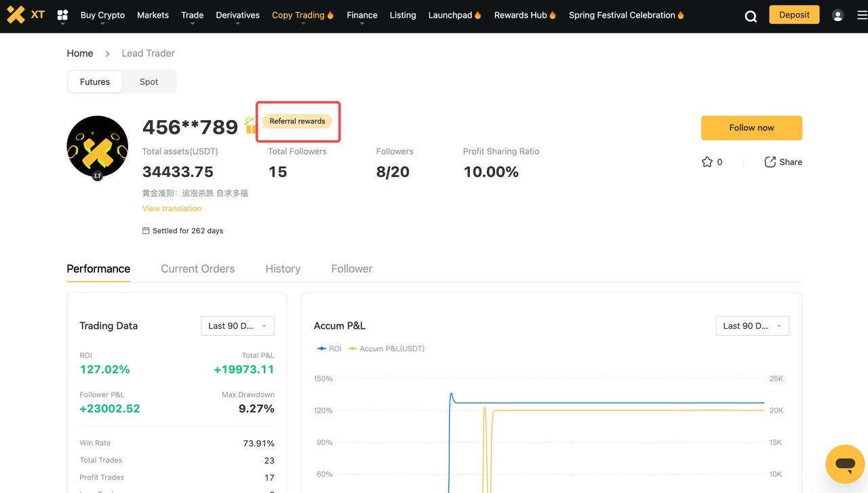Expand the Derivatives menu
The height and width of the screenshot is (493, 868).
(x=237, y=15)
